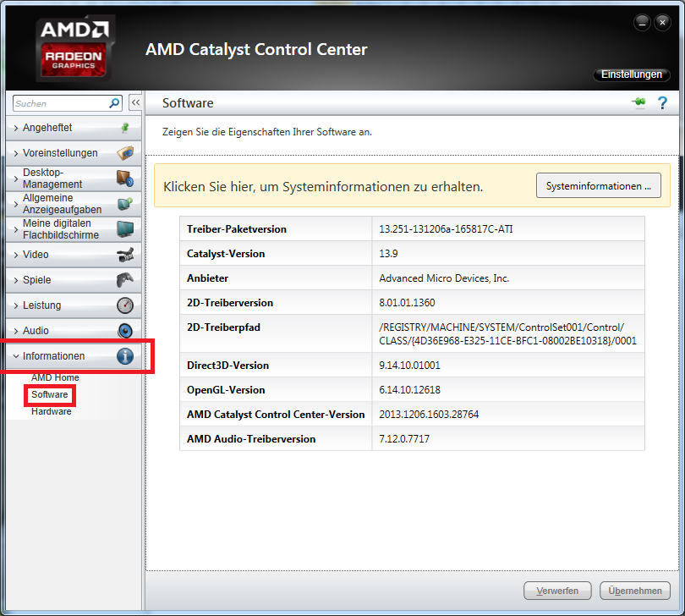This screenshot has width=685, height=616.
Task: Click the blue Informationen info icon
Action: 125,356
